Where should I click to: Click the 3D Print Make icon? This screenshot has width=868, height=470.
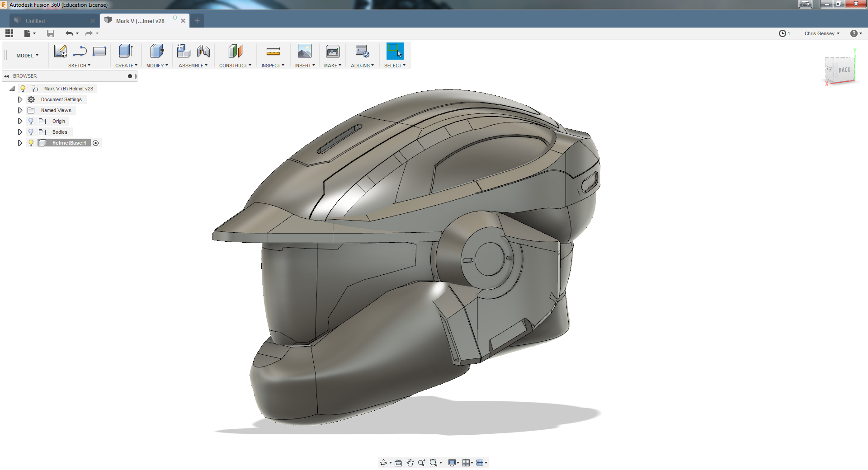coord(332,51)
